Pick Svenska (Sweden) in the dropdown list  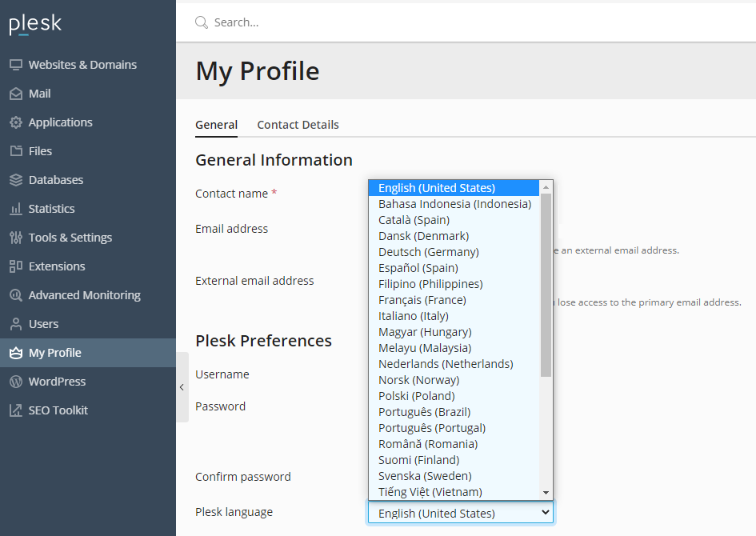[x=425, y=476]
